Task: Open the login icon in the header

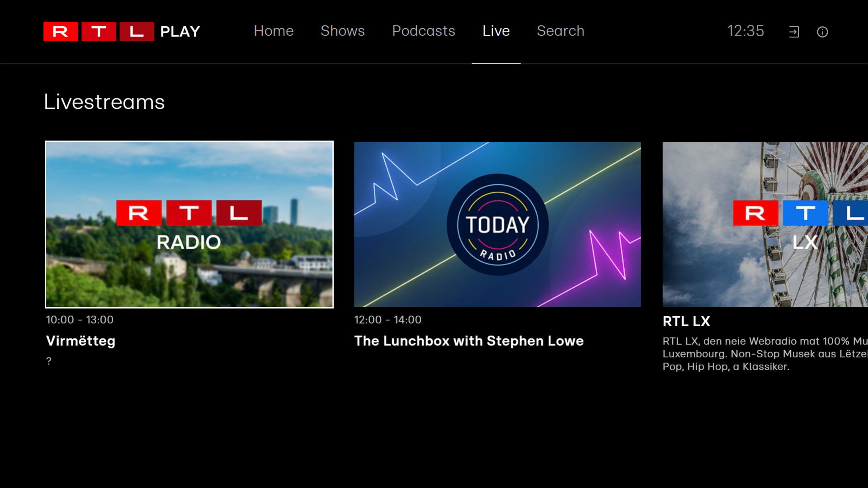Action: [794, 32]
